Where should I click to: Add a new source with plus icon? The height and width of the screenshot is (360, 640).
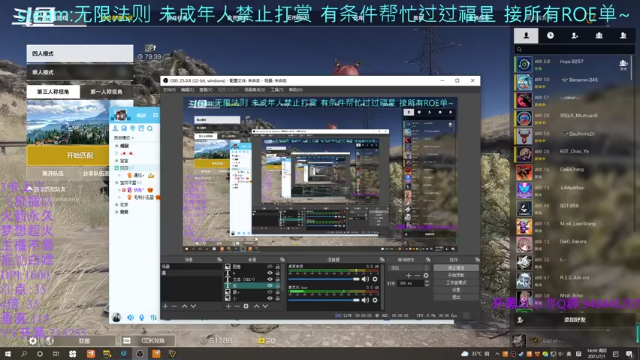pyautogui.click(x=228, y=306)
